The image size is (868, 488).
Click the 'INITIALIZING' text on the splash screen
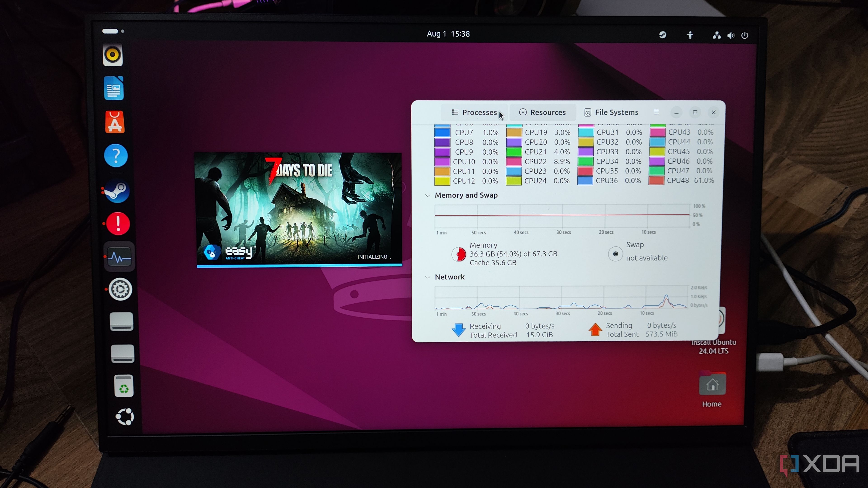[x=372, y=257]
